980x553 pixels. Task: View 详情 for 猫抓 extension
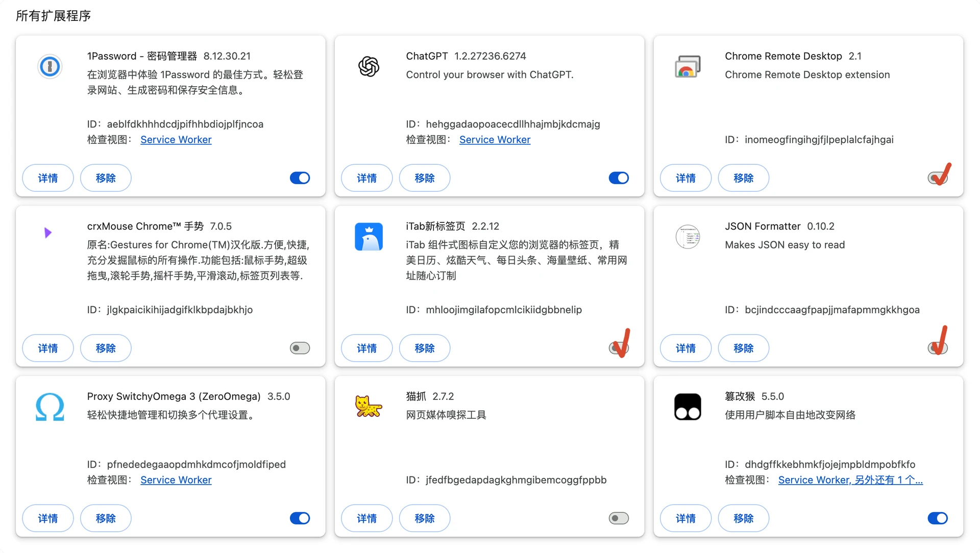(x=367, y=518)
